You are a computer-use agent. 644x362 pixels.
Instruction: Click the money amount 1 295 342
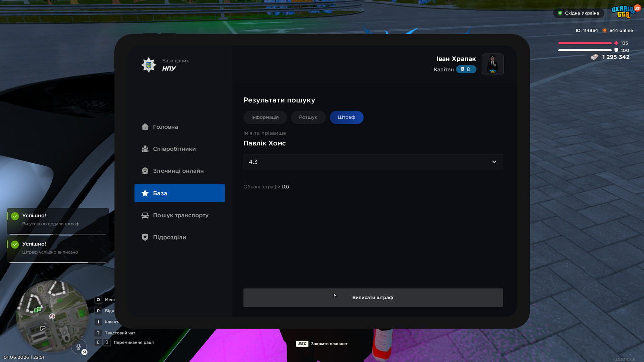tap(616, 57)
